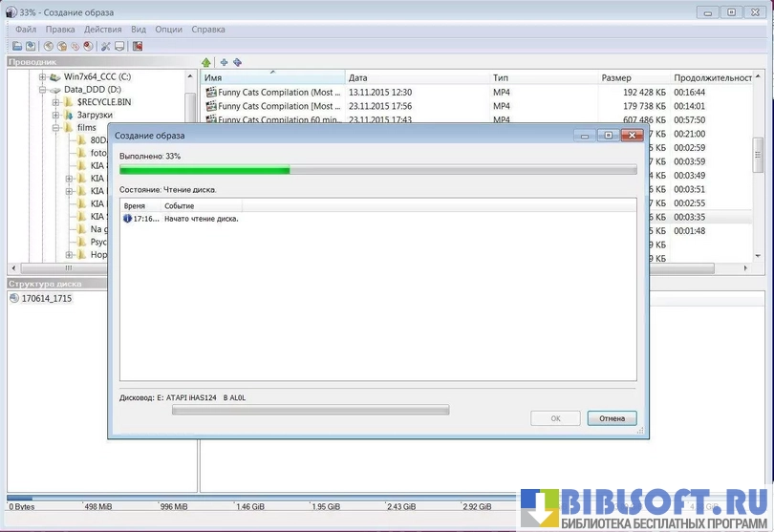
Task: Click the info icon in the event log entry
Action: (127, 219)
